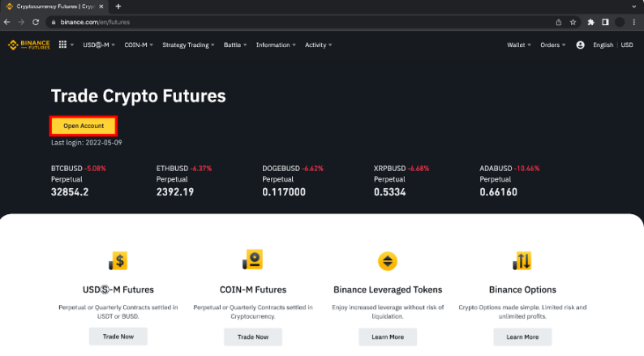Click the user profile account icon
Viewport: 644px width, 356px height.
click(580, 45)
